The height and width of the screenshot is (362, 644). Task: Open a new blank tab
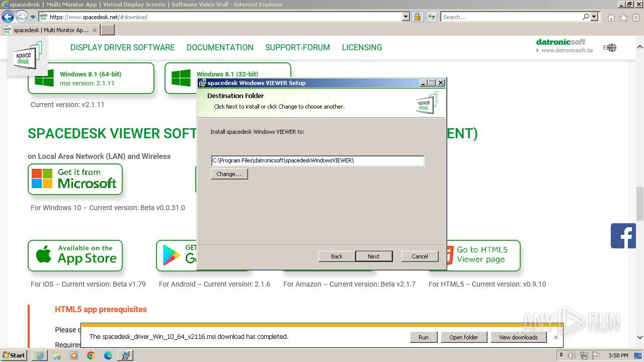tap(108, 30)
